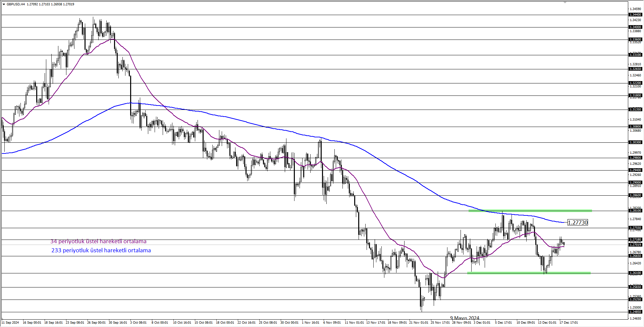Click the chart shift triangle marker at top
Screen dimensions: 644x327
(x=565, y=2)
